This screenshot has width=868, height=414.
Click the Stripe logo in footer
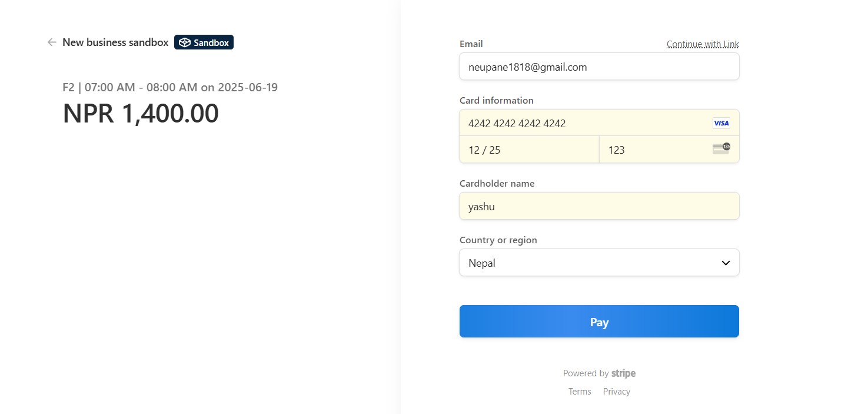coord(623,373)
